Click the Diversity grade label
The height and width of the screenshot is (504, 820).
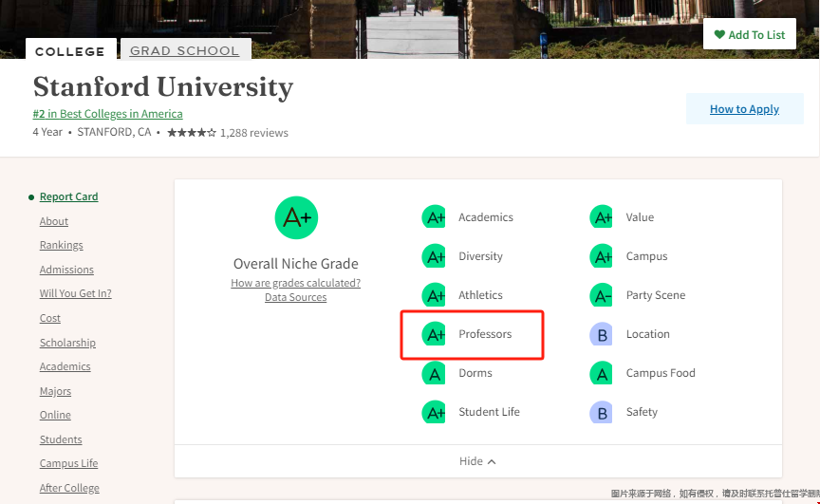[x=480, y=256]
